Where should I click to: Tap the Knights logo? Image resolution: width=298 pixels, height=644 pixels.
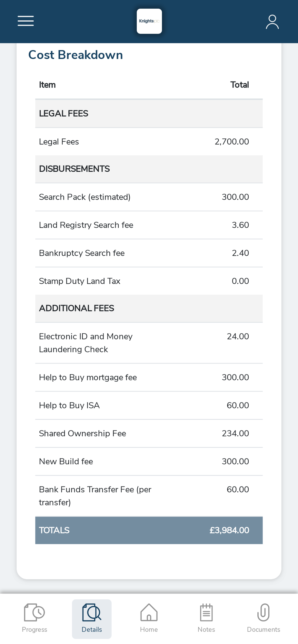coord(149,21)
